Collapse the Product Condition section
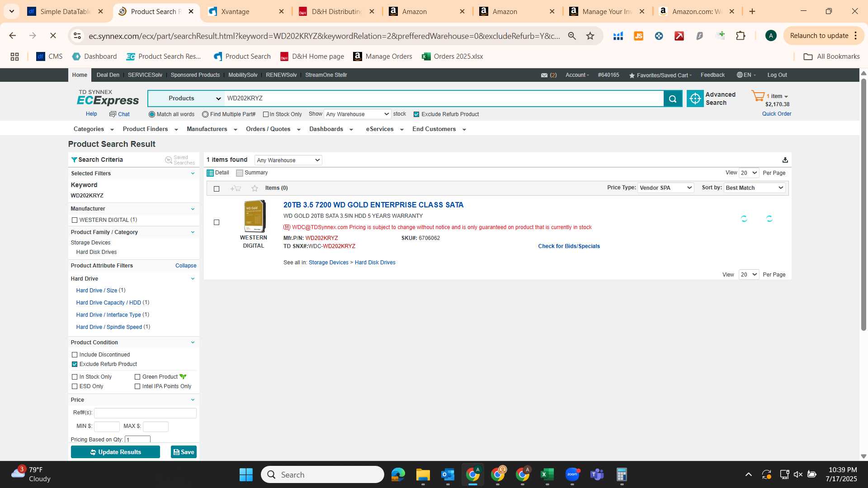868x488 pixels. click(193, 343)
